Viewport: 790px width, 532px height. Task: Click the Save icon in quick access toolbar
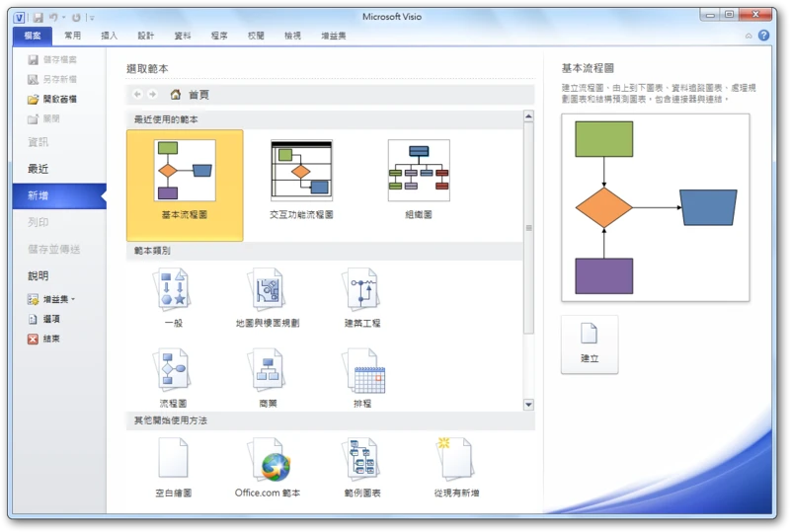[39, 18]
